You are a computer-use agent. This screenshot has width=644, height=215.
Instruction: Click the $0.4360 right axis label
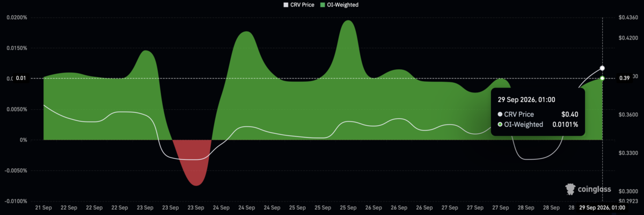point(627,18)
